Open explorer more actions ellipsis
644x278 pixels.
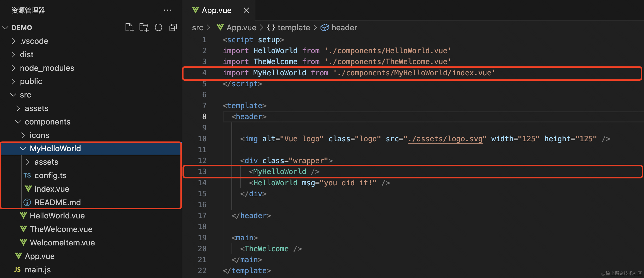167,10
